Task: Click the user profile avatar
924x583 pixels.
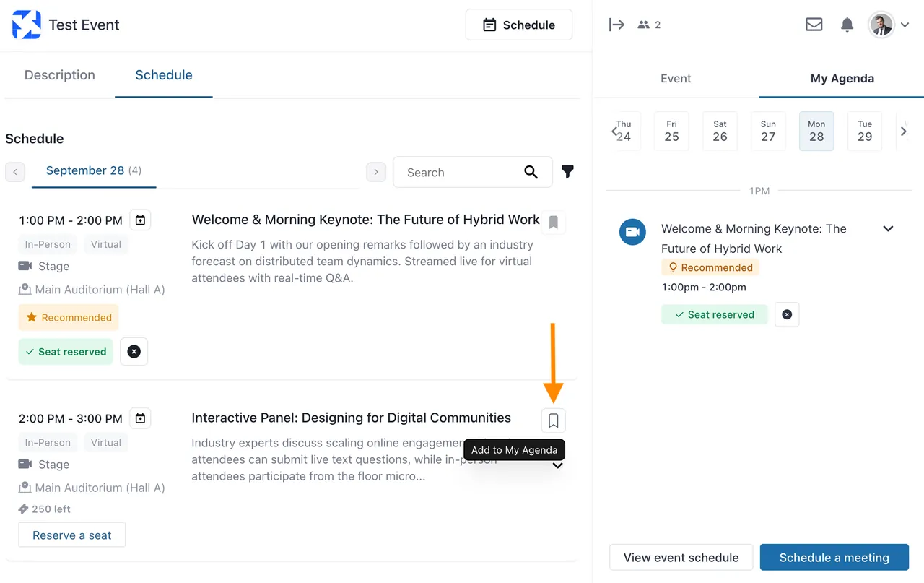Action: tap(881, 25)
